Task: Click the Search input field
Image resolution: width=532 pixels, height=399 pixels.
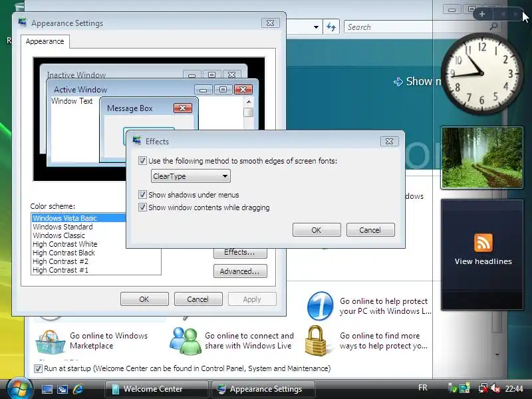Action: coord(418,27)
